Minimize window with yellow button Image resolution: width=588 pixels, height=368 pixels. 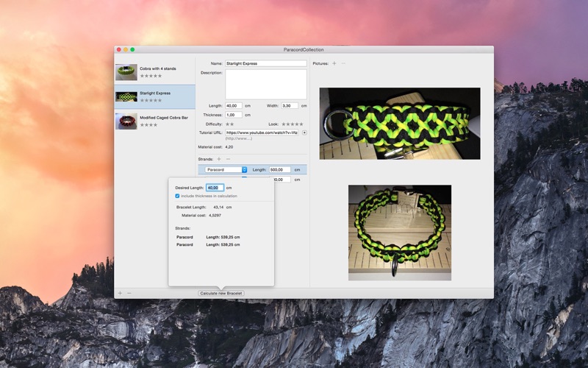click(x=126, y=49)
